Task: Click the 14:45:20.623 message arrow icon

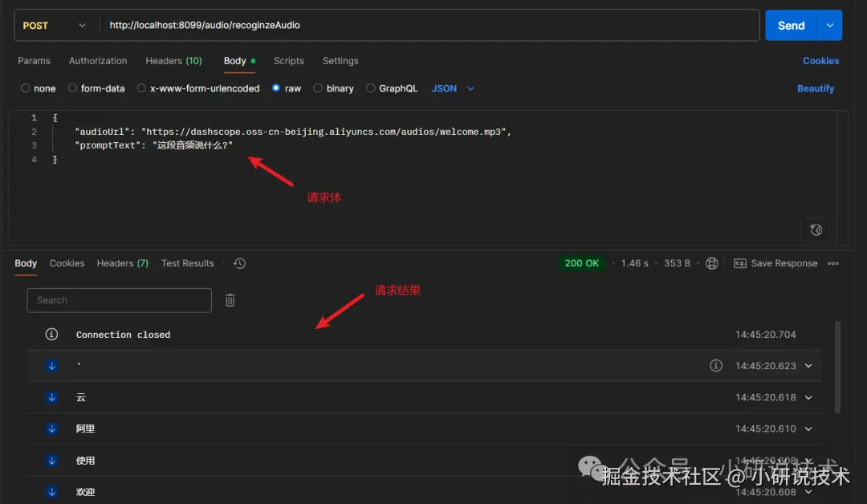Action: click(x=51, y=366)
